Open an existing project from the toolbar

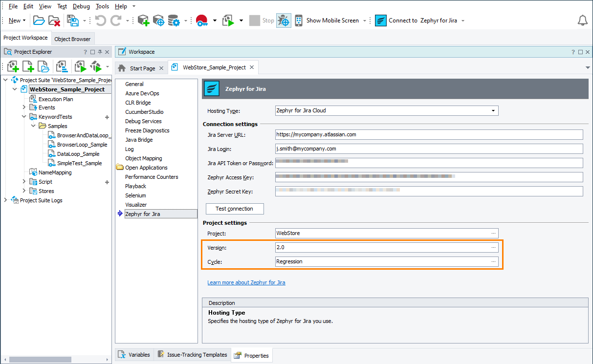[40, 20]
